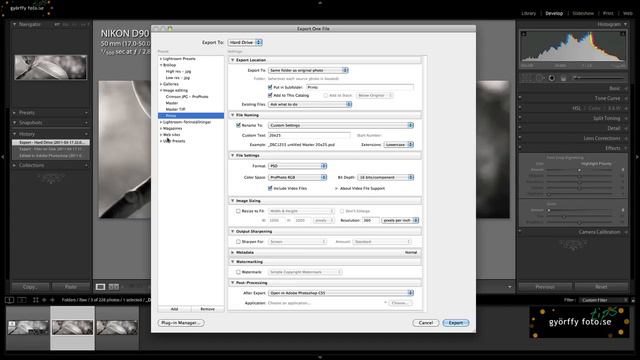Viewport: 640px width, 360px height.
Task: Select the Loupe view icon in toolbar
Action: (x=100, y=287)
